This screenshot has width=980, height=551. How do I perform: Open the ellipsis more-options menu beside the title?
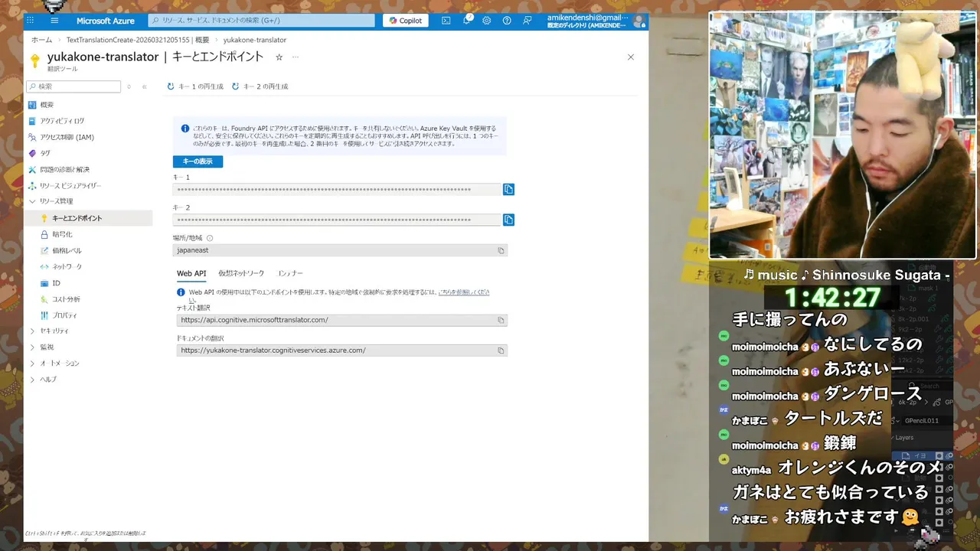[x=296, y=57]
